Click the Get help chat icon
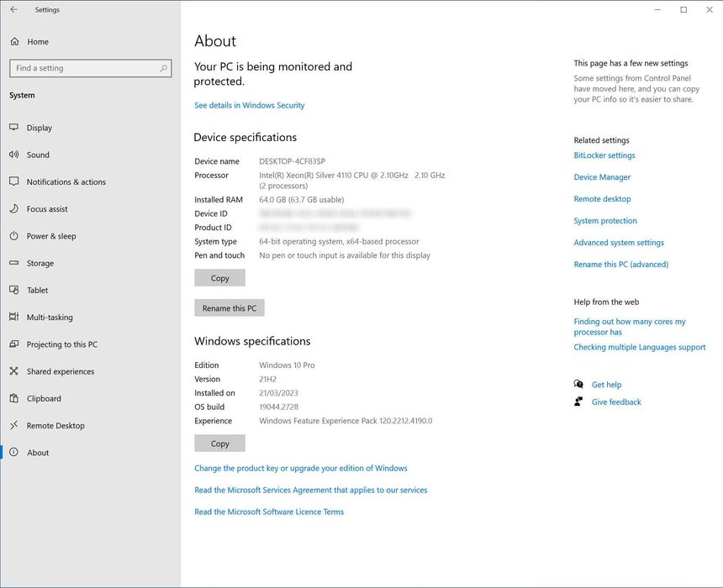The height and width of the screenshot is (588, 723). click(578, 384)
